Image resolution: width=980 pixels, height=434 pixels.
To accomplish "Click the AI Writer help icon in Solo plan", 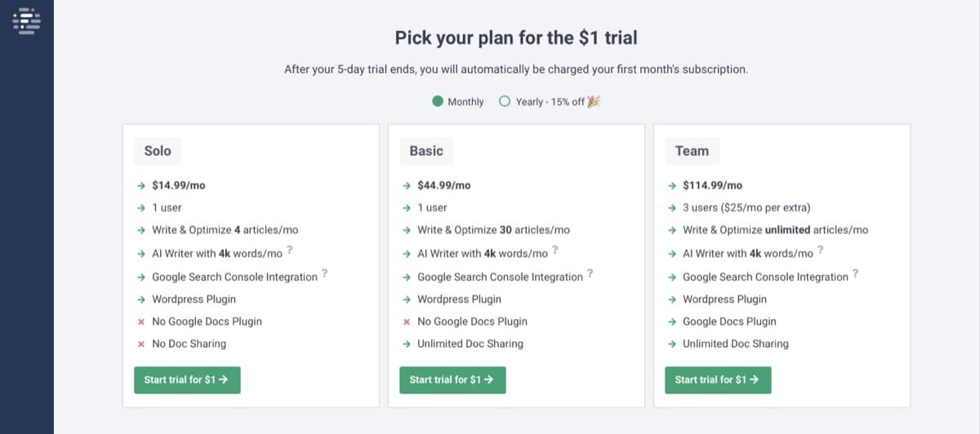I will (290, 251).
